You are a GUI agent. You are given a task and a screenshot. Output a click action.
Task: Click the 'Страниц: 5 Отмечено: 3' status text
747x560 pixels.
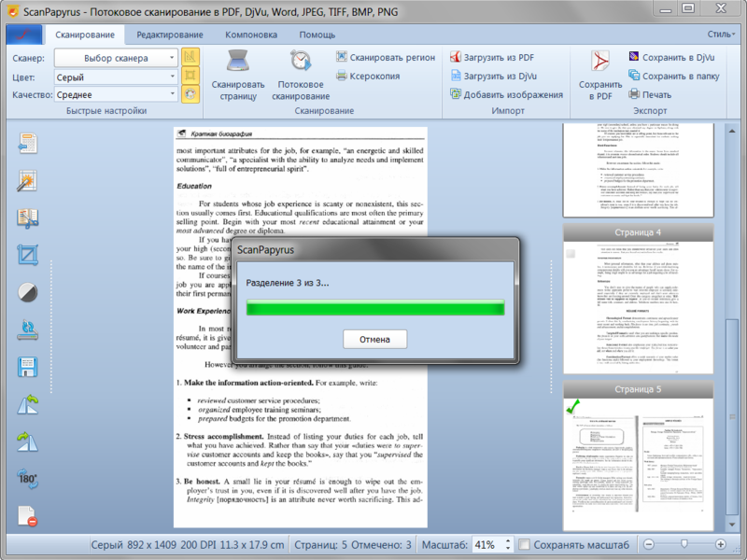(353, 544)
